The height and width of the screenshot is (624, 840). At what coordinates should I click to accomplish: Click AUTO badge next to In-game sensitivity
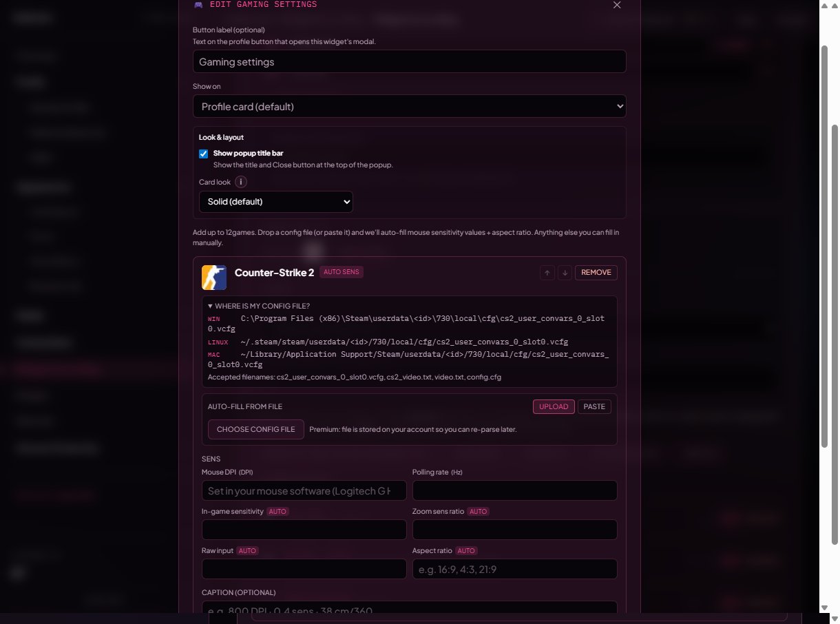coord(277,512)
